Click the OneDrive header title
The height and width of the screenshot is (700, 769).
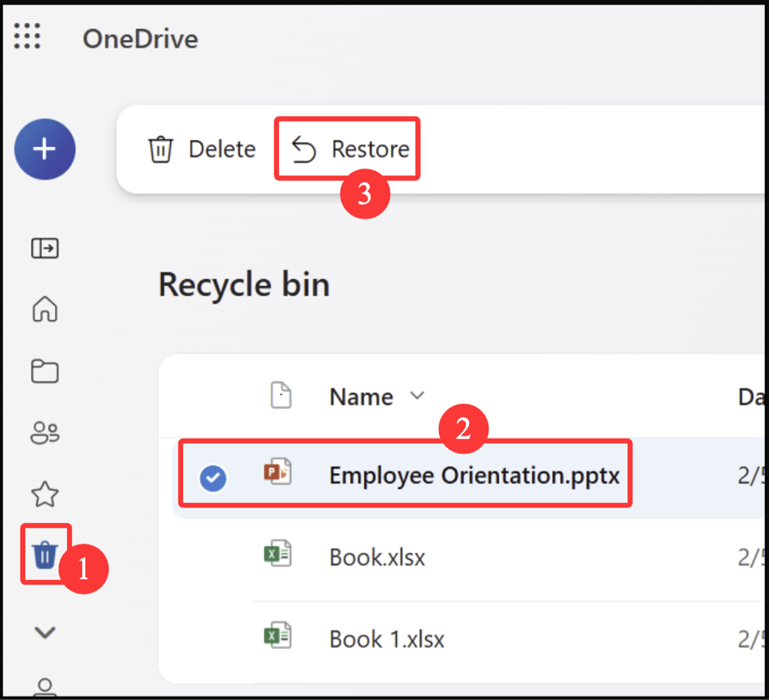tap(140, 38)
